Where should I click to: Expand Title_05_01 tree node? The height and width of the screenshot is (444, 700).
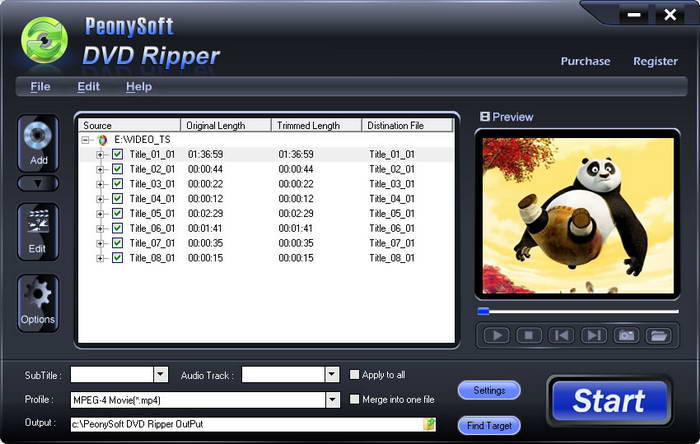[x=100, y=214]
